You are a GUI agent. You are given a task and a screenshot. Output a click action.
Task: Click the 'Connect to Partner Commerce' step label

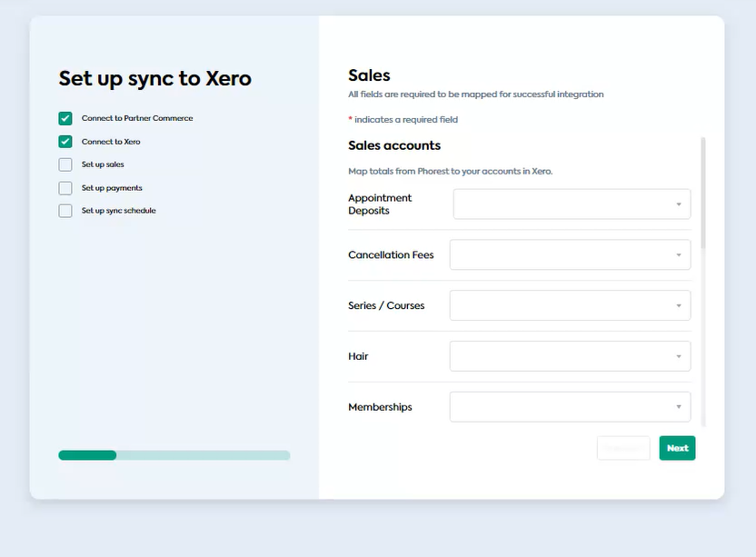[137, 118]
